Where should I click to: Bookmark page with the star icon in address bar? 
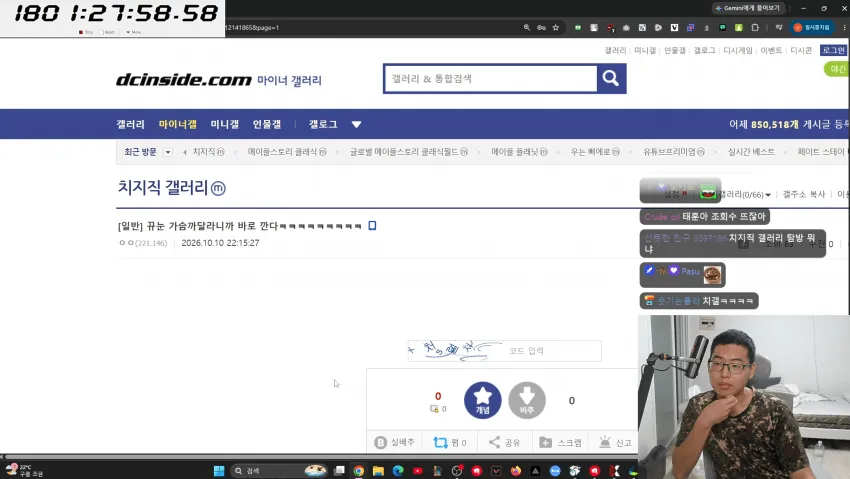click(556, 28)
